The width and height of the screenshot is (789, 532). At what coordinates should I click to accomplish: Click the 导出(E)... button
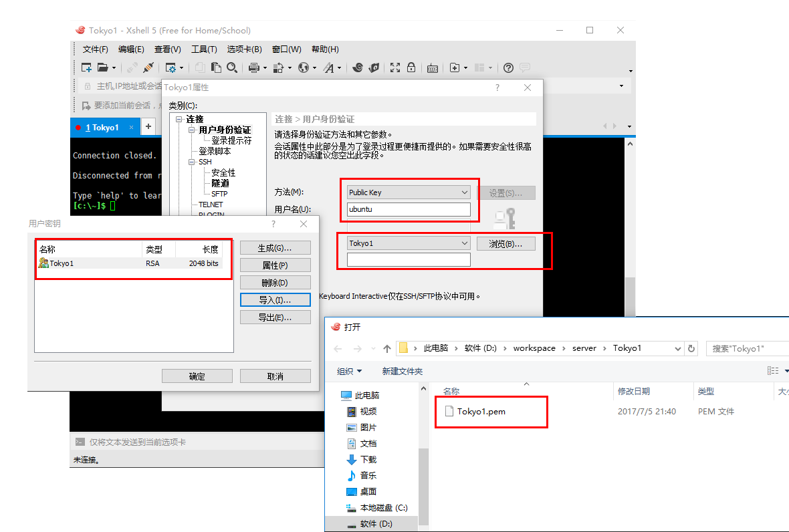point(275,317)
